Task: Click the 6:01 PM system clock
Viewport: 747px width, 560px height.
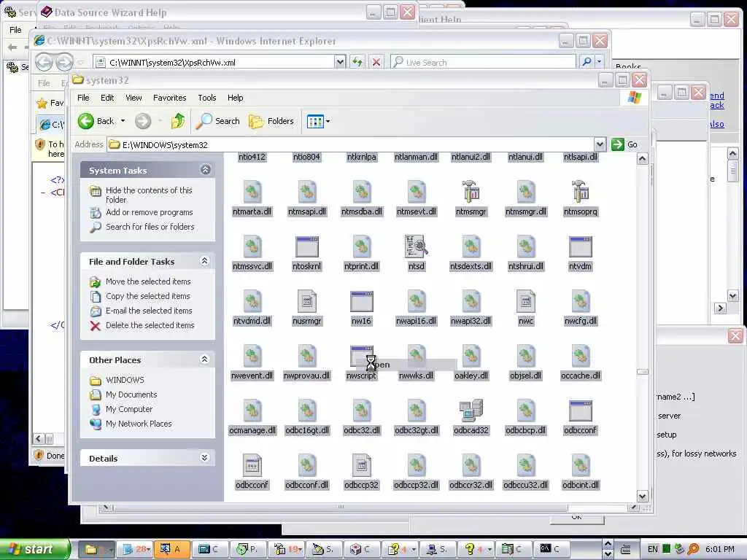Action: (720, 549)
